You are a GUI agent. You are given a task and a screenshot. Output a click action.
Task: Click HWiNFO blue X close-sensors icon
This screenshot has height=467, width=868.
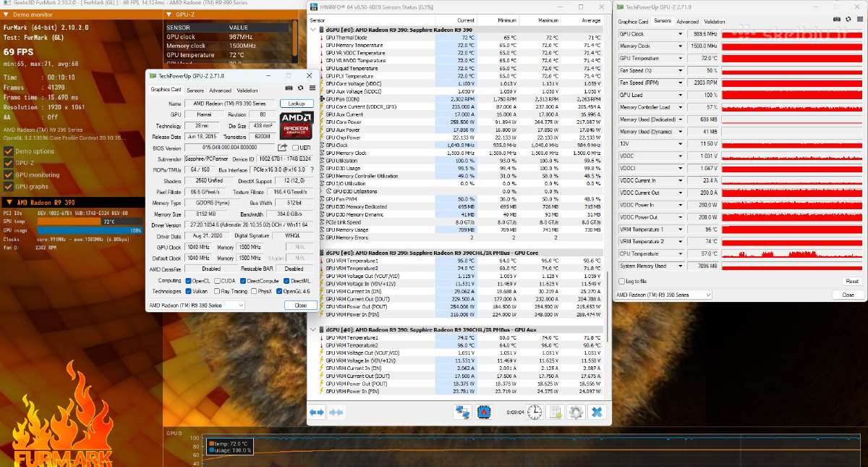[597, 412]
